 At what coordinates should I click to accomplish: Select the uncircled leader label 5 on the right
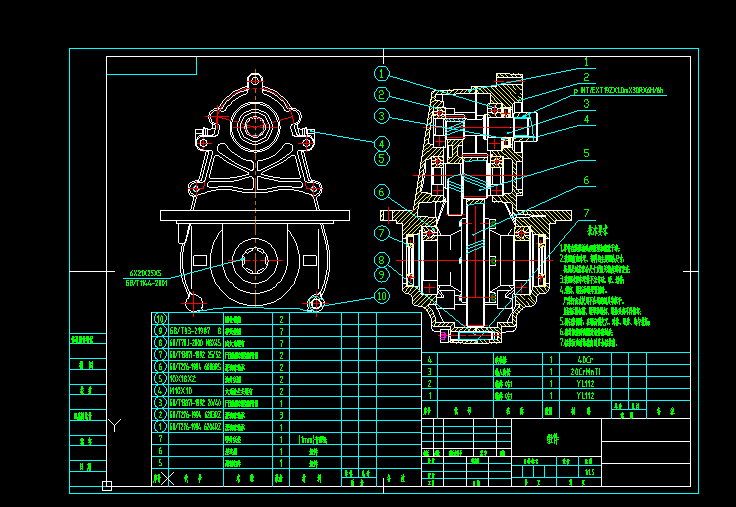(x=586, y=154)
